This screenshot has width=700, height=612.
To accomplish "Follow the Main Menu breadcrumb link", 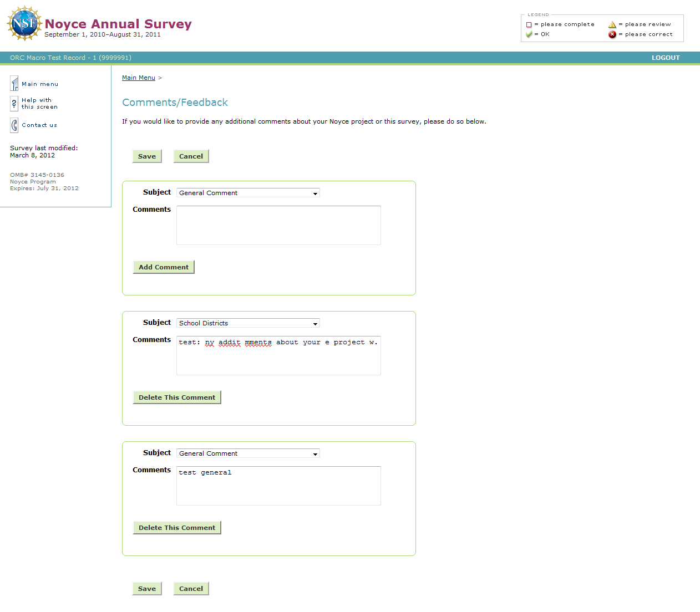I will point(139,78).
